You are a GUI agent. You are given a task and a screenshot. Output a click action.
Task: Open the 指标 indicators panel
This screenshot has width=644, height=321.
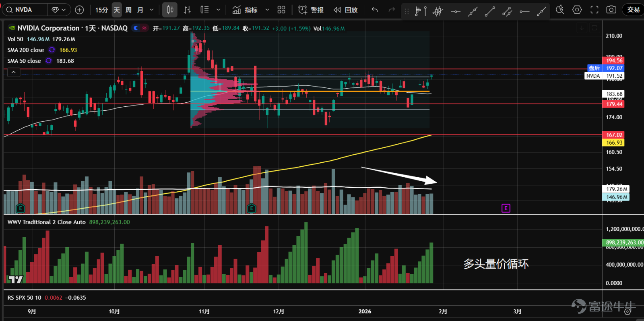point(245,10)
